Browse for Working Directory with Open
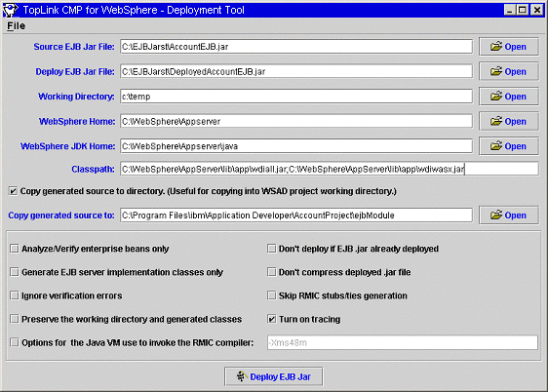548x392 pixels. tap(508, 97)
